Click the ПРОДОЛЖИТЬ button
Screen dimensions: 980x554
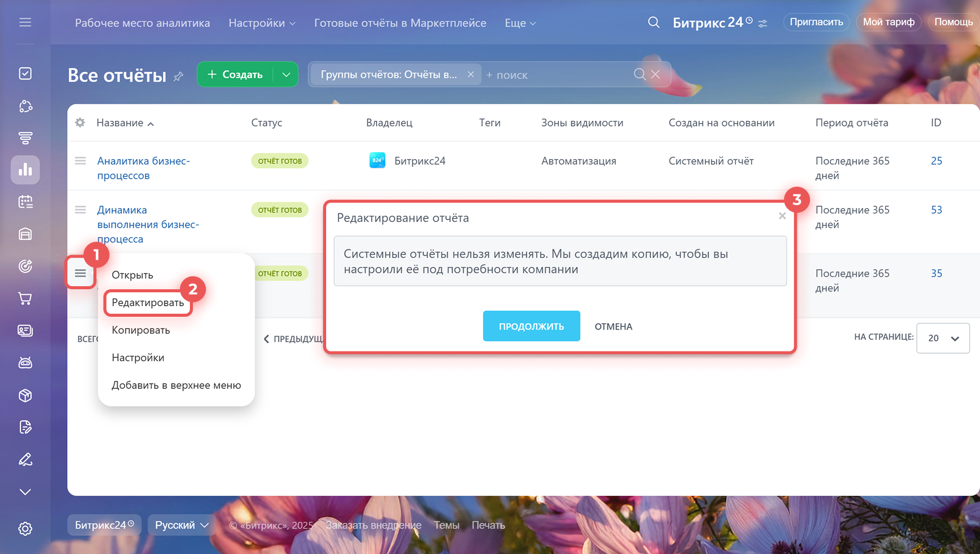coord(531,326)
